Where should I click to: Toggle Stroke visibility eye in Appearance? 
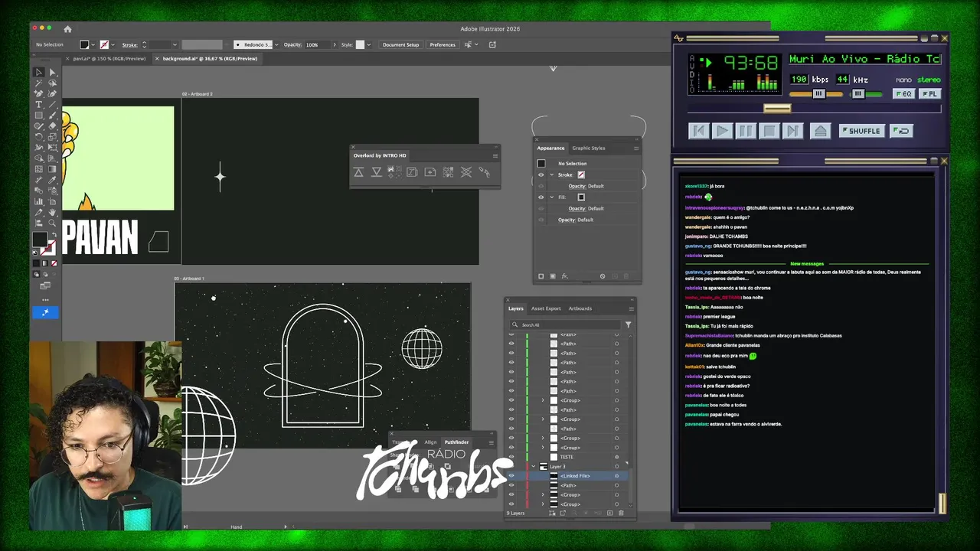click(541, 175)
